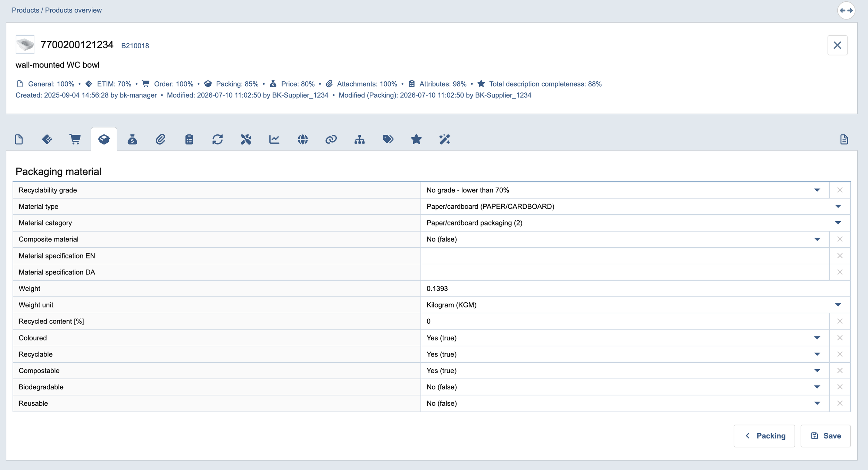The height and width of the screenshot is (470, 868).
Task: Open the Attachments tab paperclip icon
Action: (160, 139)
